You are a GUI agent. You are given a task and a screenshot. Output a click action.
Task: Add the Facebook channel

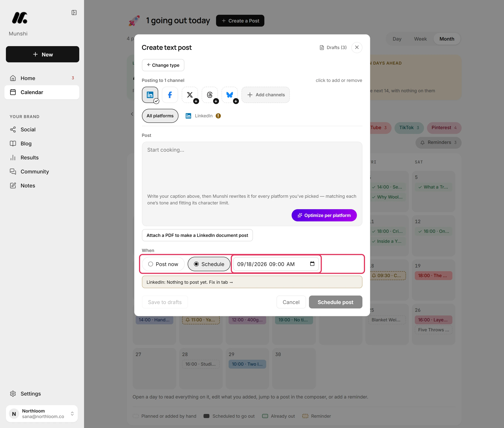coord(170,95)
